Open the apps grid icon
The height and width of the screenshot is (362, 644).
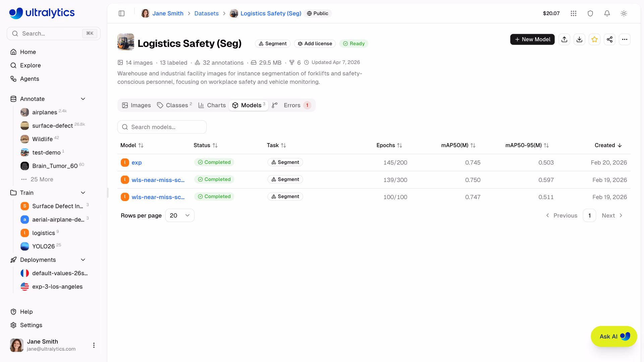(x=574, y=13)
